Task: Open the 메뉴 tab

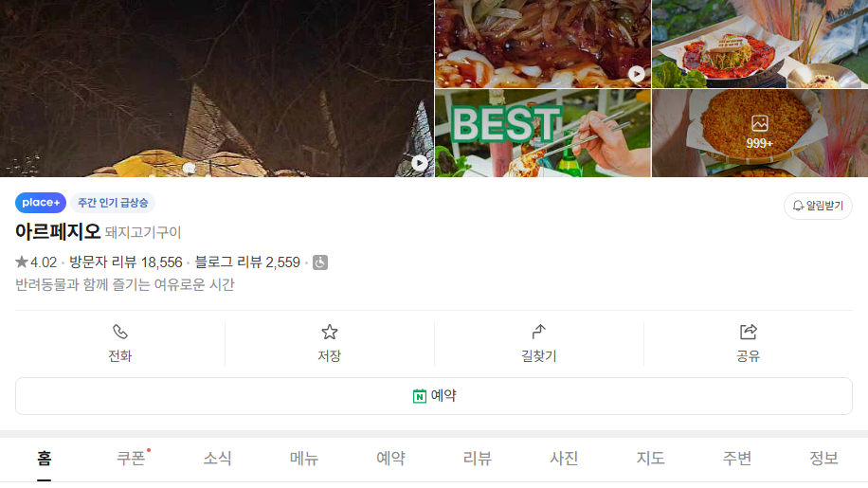Action: point(304,458)
